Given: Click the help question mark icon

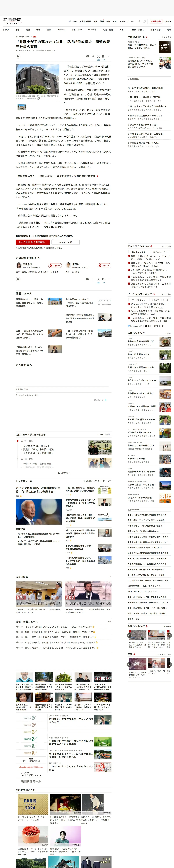Looking at the screenshot, I should pyautogui.click(x=144, y=21).
